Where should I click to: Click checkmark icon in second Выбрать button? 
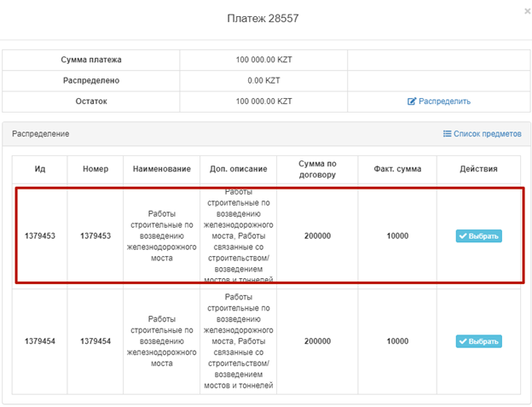point(463,341)
